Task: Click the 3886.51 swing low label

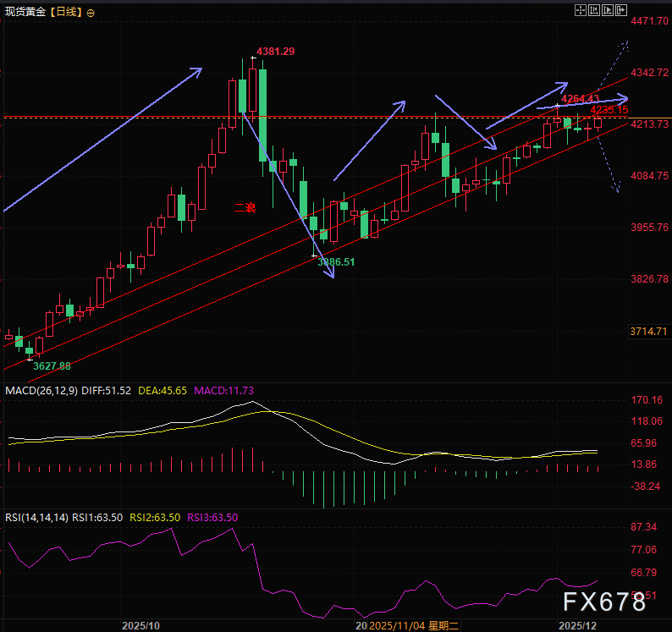Action: pos(336,262)
